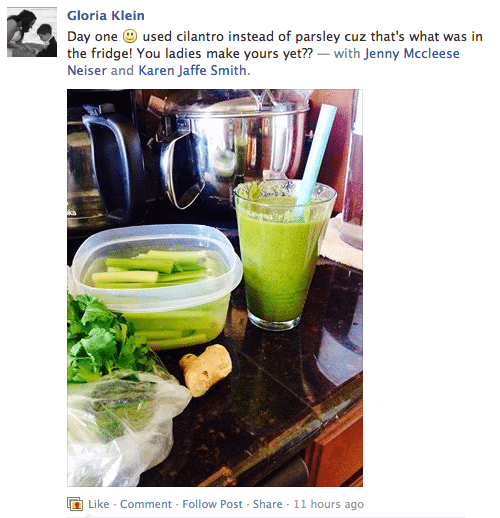Open Karen Jaffe Smith's tagged profile
500x518 pixels.
click(192, 70)
